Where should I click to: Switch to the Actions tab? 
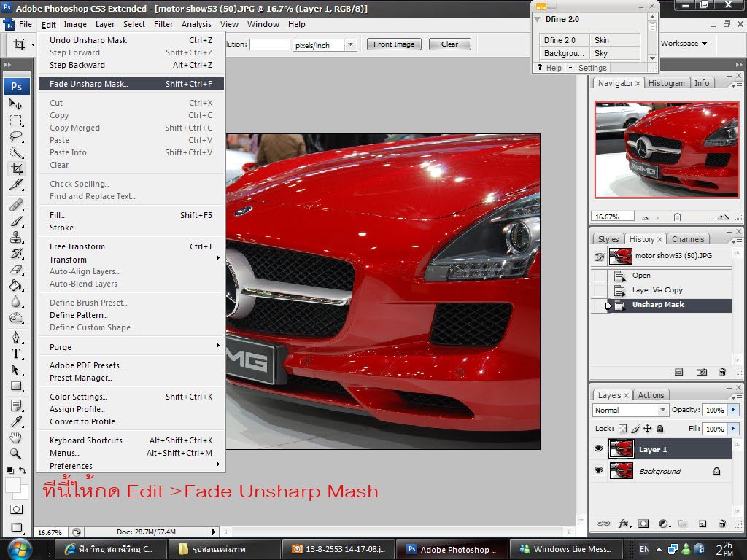tap(651, 395)
